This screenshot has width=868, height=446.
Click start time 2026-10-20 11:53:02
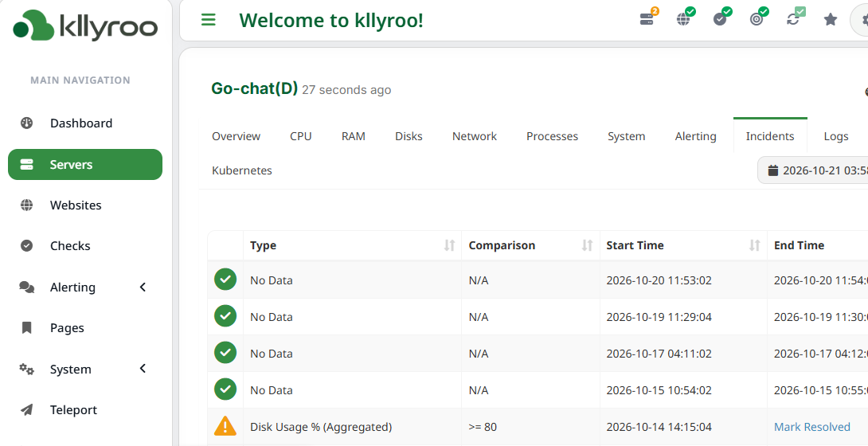pos(659,280)
